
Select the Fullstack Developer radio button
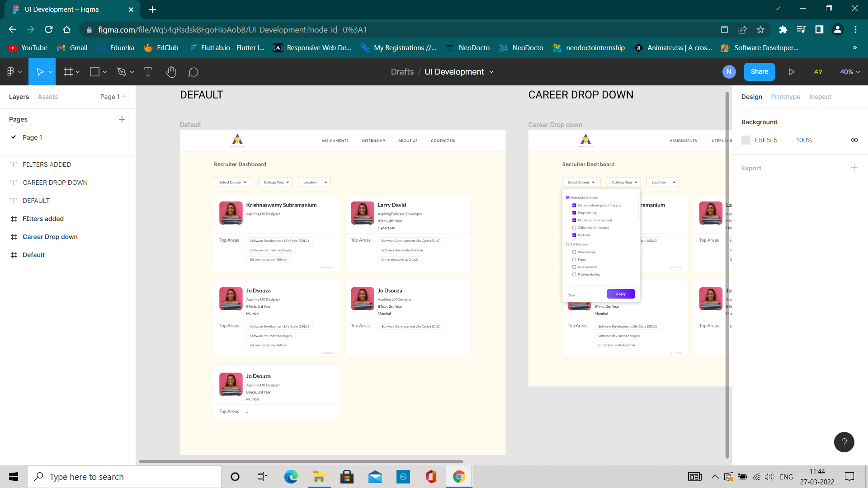(568, 197)
